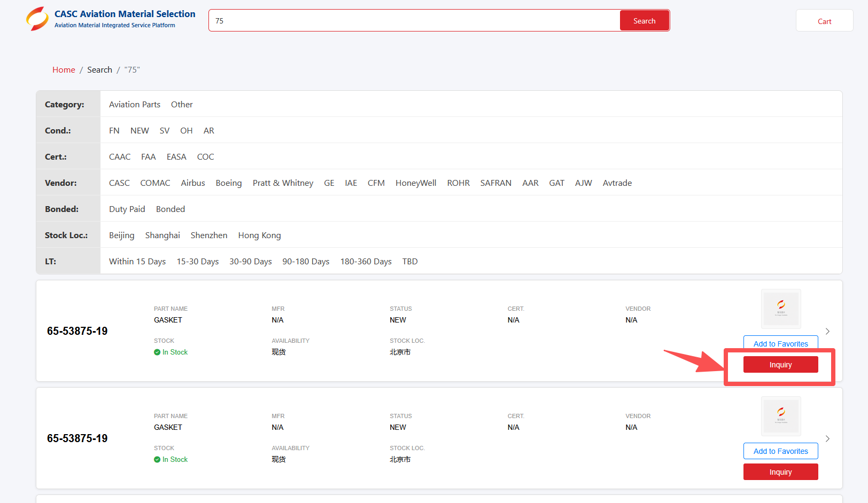Add the first GASKET result to Favorites
868x503 pixels.
tap(781, 343)
